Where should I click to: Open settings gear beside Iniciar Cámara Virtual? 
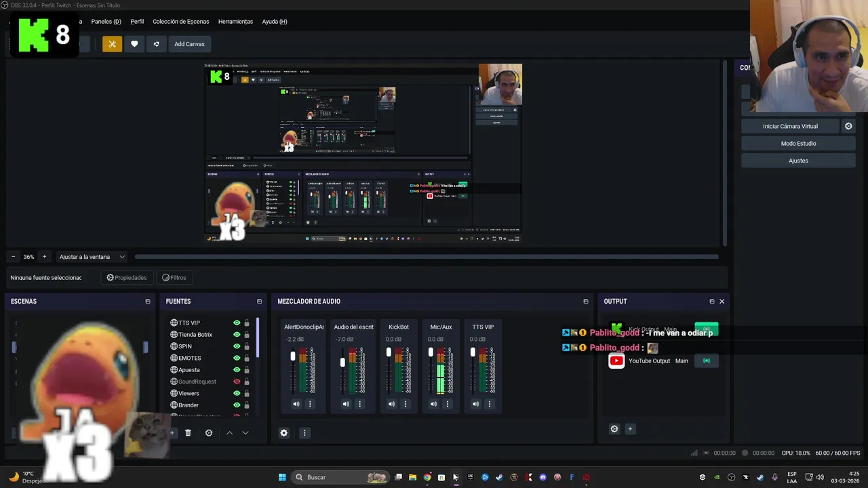(848, 126)
